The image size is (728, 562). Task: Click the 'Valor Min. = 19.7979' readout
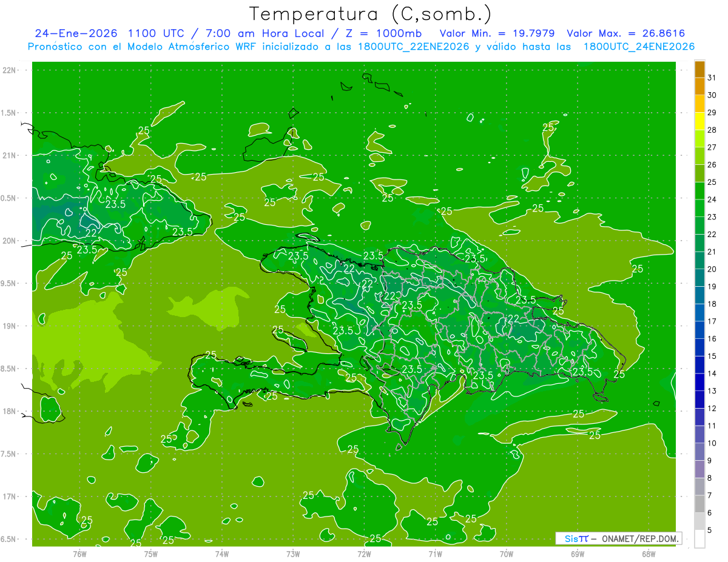click(497, 33)
